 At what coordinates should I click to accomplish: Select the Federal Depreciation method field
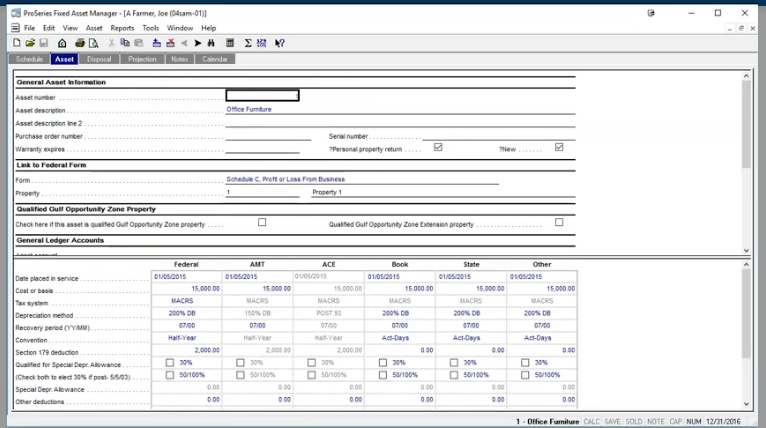click(x=182, y=314)
